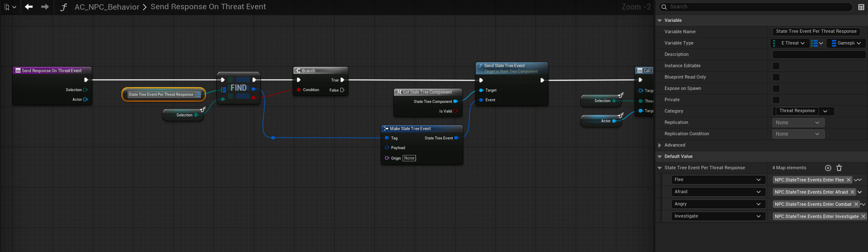Click the back navigation arrow
The width and height of the screenshot is (868, 252).
29,7
